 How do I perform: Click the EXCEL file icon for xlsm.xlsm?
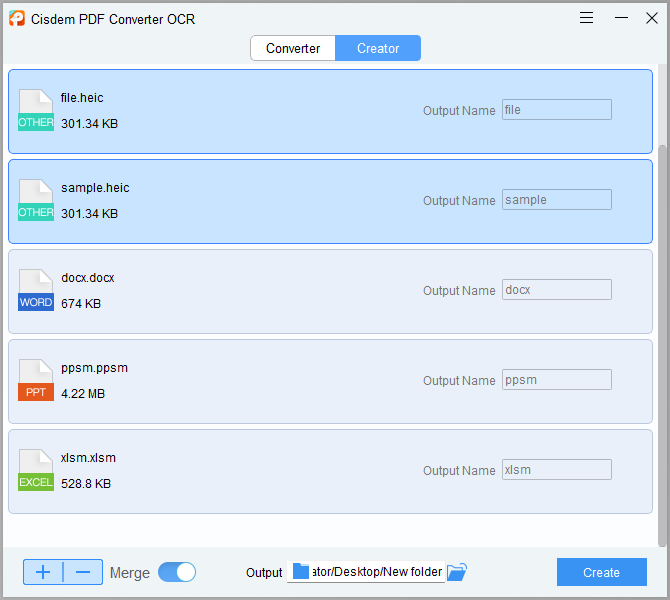click(x=36, y=470)
